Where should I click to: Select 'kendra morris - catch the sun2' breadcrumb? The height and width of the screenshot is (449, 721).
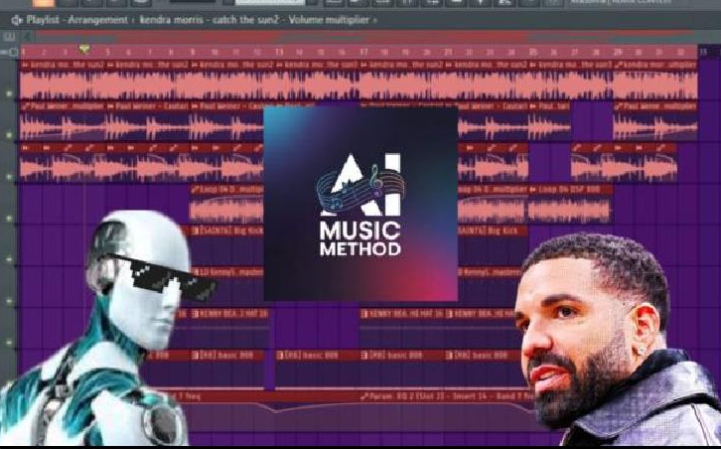point(209,20)
